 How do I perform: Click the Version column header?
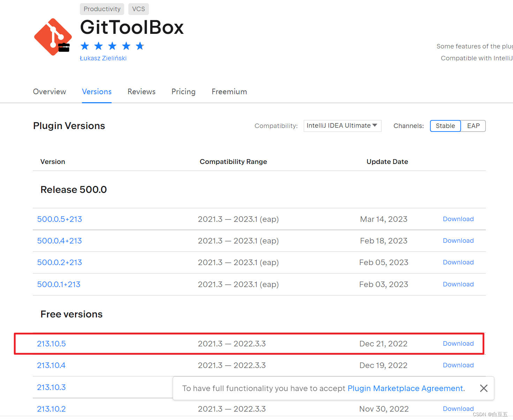(53, 162)
